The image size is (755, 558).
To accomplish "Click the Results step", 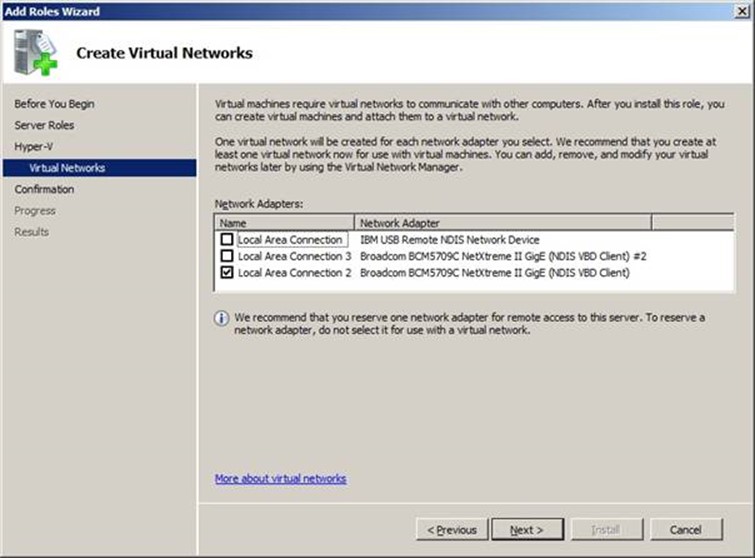I will [x=32, y=232].
